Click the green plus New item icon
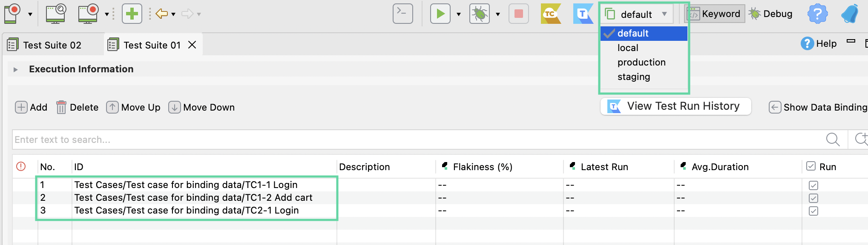Screen dimensions: 868x245 click(x=132, y=14)
